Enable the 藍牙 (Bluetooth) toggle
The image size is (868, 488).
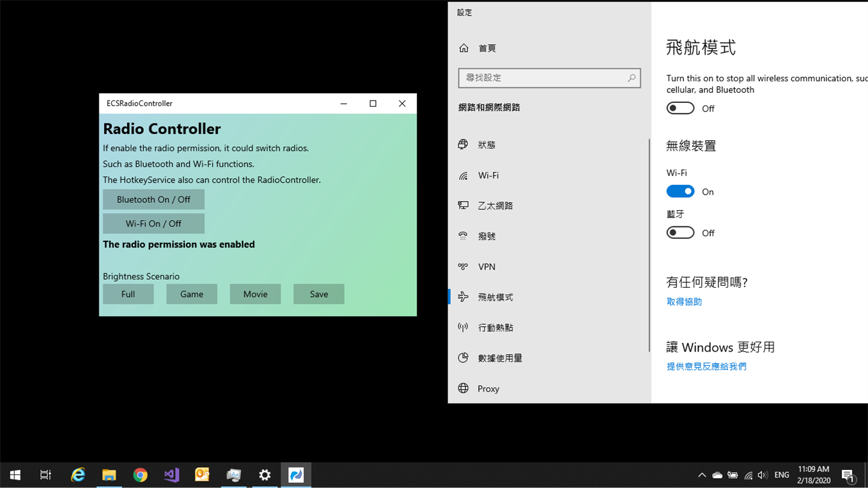pyautogui.click(x=680, y=232)
